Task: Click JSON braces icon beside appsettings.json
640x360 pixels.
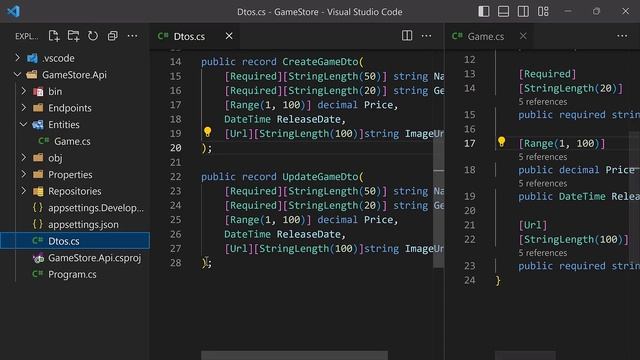Action: pos(38,224)
